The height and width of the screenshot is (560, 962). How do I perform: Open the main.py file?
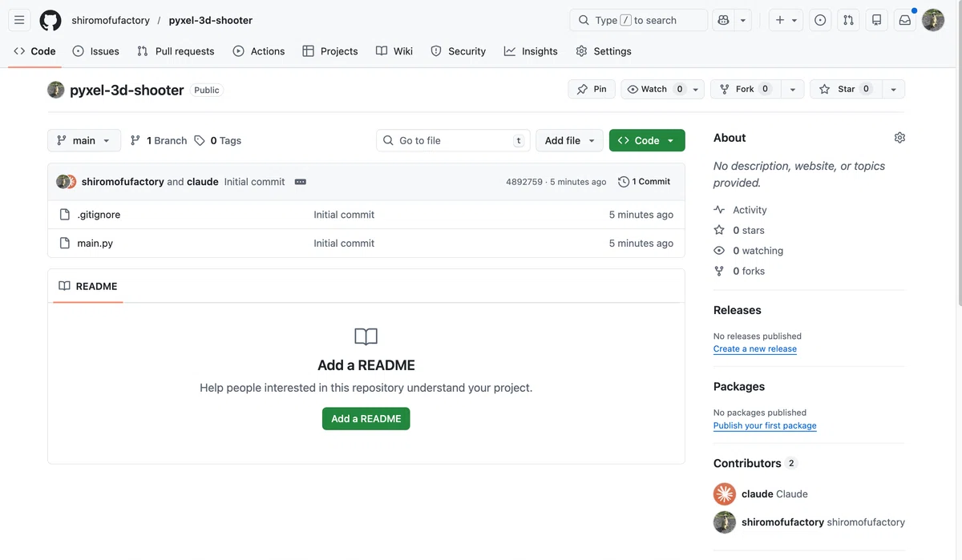tap(95, 243)
